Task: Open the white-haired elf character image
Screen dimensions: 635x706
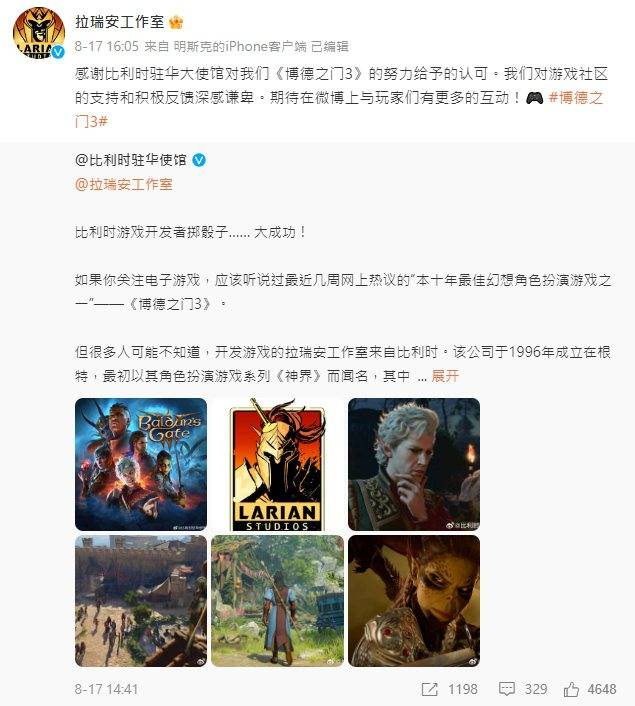Action: pyautogui.click(x=414, y=464)
